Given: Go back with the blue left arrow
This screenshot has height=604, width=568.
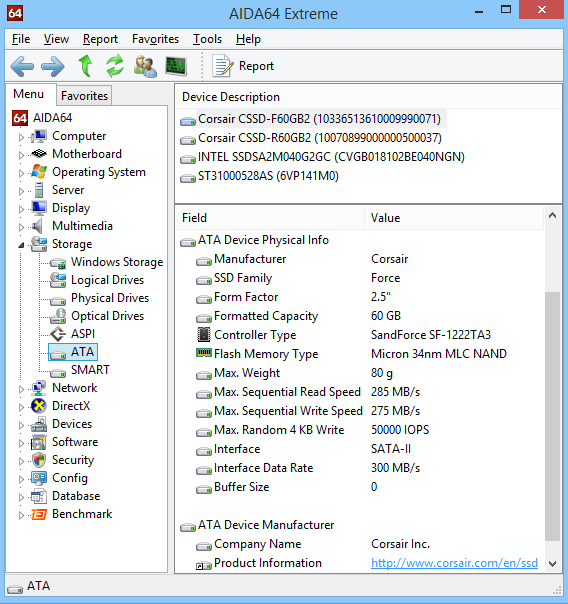Looking at the screenshot, I should tap(22, 66).
